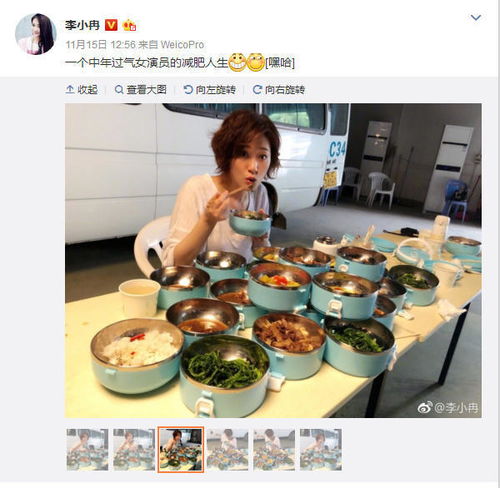Click the WeicoPro source link
This screenshot has width=500, height=488.
pyautogui.click(x=182, y=44)
